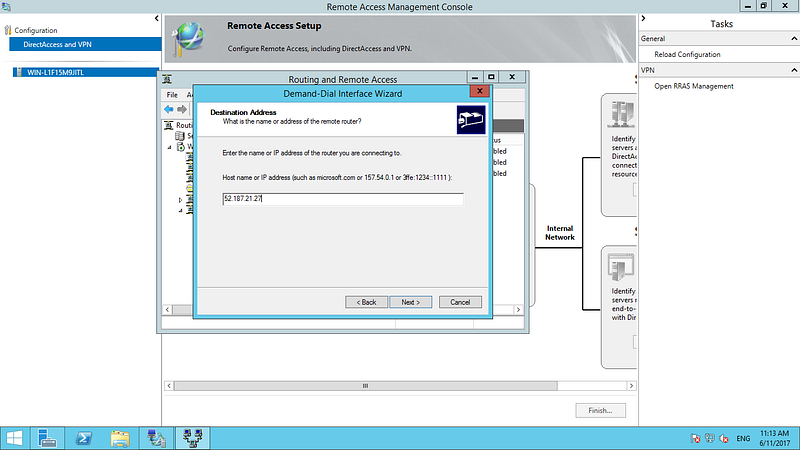Screen dimensions: 800x450
Task: Click the Configuration heading icon
Action: pyautogui.click(x=8, y=30)
